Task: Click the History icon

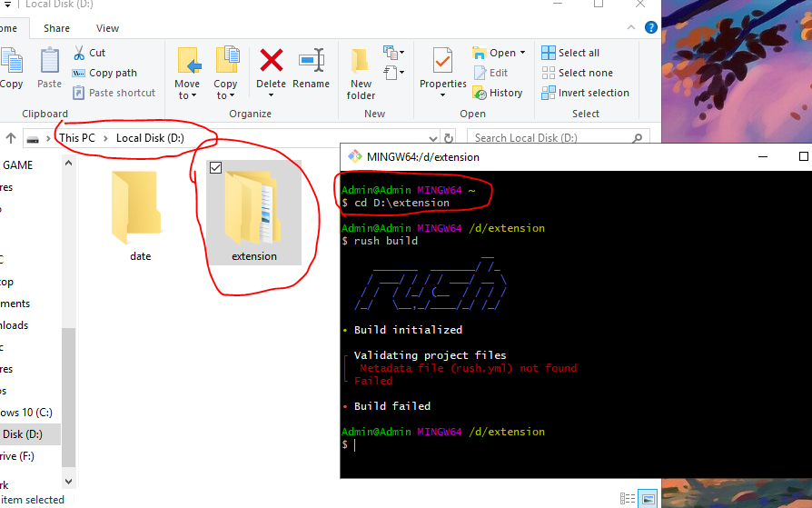Action: (480, 94)
